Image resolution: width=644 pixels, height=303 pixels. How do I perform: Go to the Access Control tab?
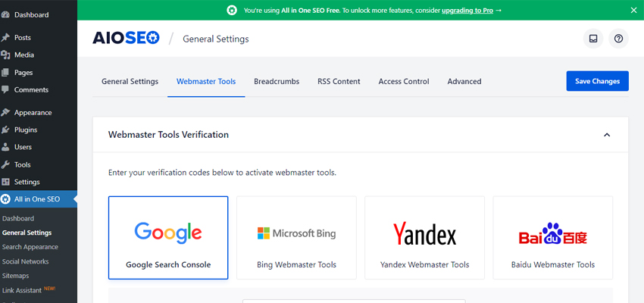click(x=404, y=81)
